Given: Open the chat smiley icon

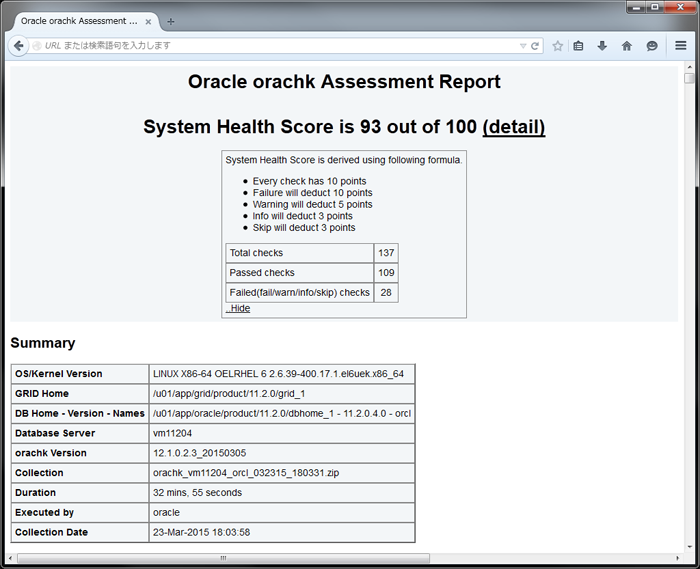Looking at the screenshot, I should (x=652, y=46).
